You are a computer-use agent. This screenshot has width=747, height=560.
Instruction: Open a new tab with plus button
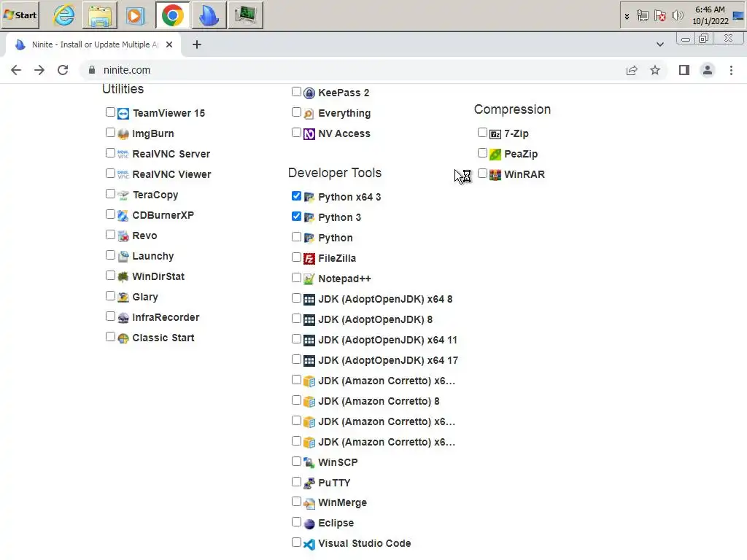point(197,44)
